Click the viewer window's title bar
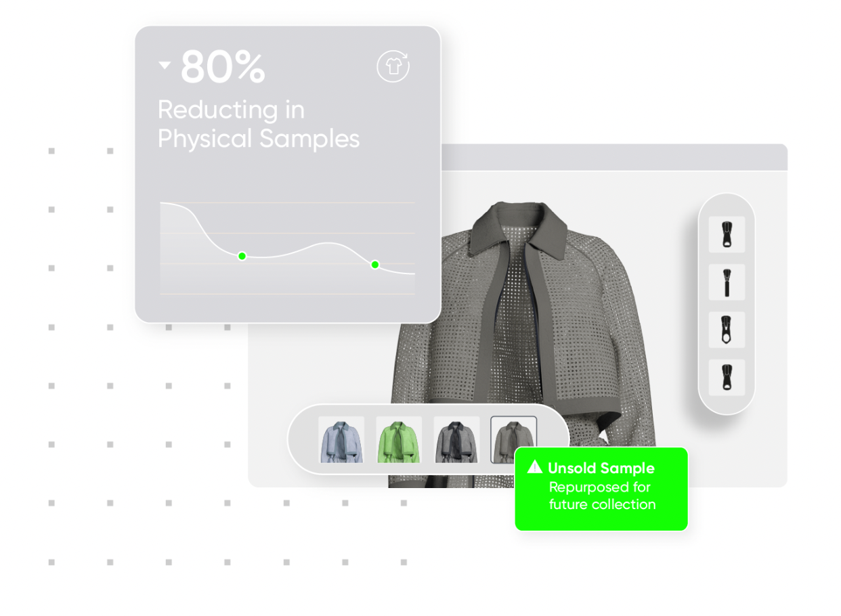This screenshot has height=616, width=841. point(614,157)
